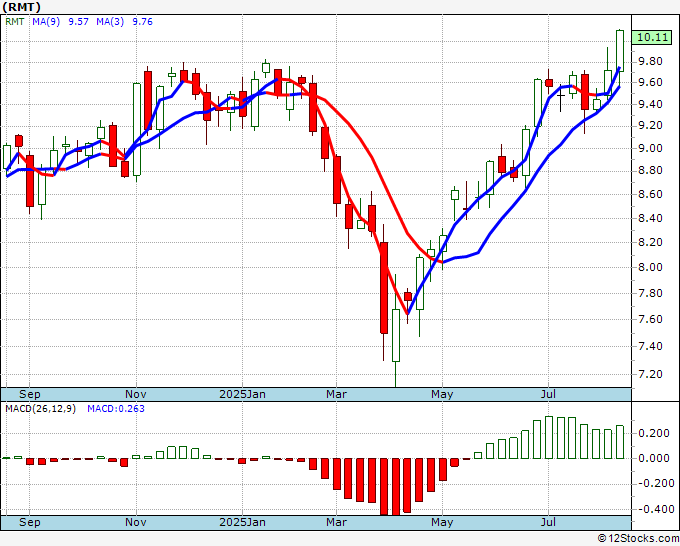Click the 7.40 price axis label
Screen dimensions: 680x546
651,346
